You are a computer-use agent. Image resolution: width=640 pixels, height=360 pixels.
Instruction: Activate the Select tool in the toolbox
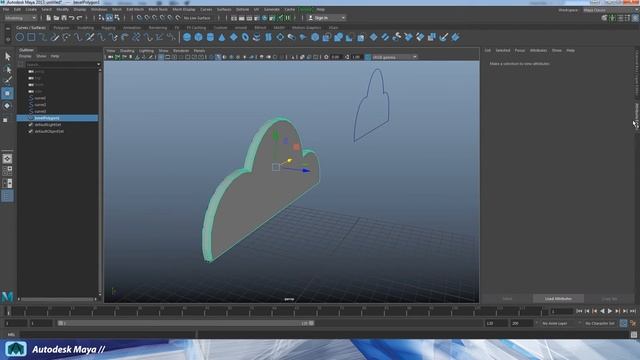7,56
